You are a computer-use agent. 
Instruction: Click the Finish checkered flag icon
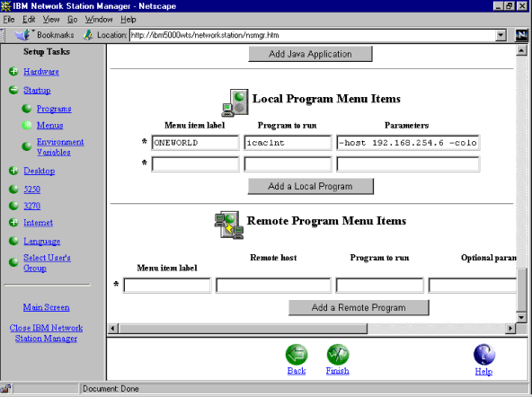[x=338, y=355]
